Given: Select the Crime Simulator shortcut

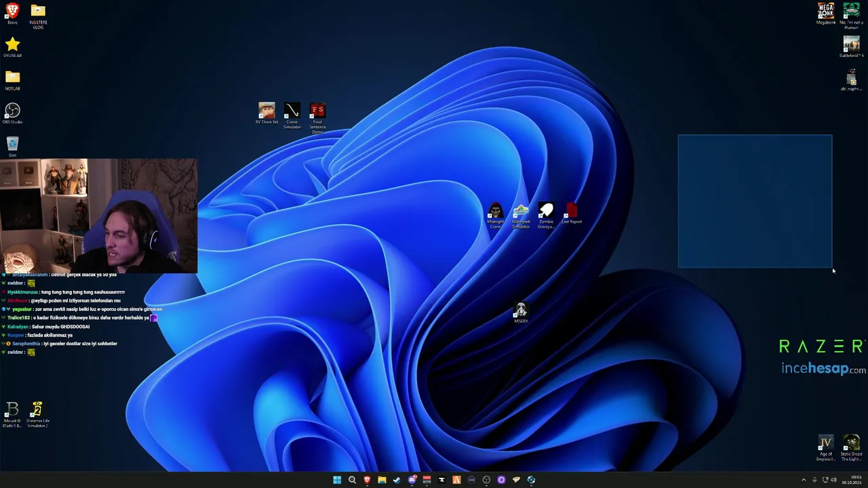Looking at the screenshot, I should [x=292, y=115].
